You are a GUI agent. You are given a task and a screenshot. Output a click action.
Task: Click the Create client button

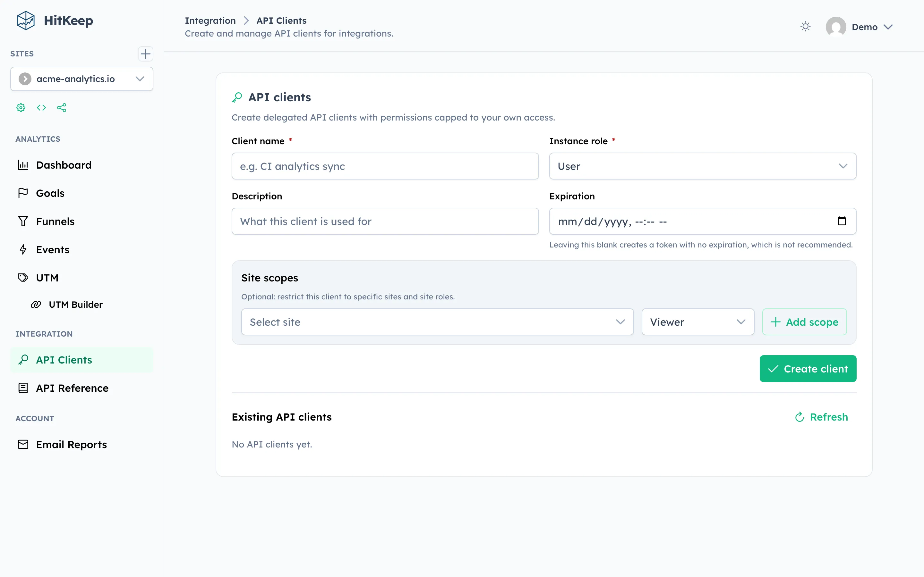(x=808, y=369)
